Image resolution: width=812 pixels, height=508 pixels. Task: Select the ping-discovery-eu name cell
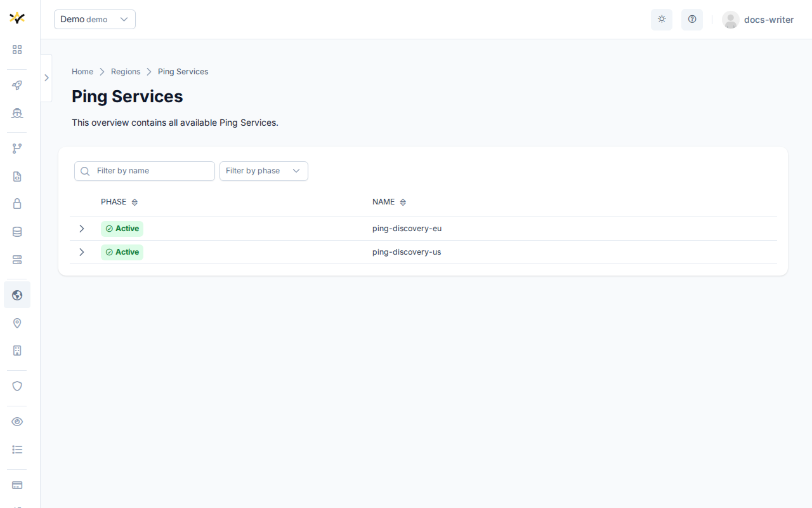pos(407,229)
